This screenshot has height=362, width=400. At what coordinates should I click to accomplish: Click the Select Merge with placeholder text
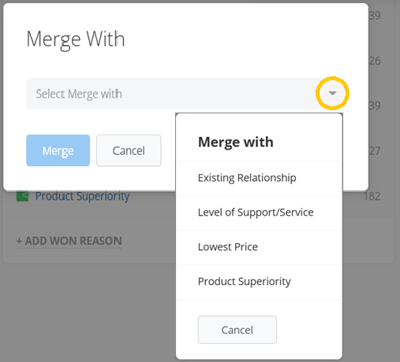(79, 94)
